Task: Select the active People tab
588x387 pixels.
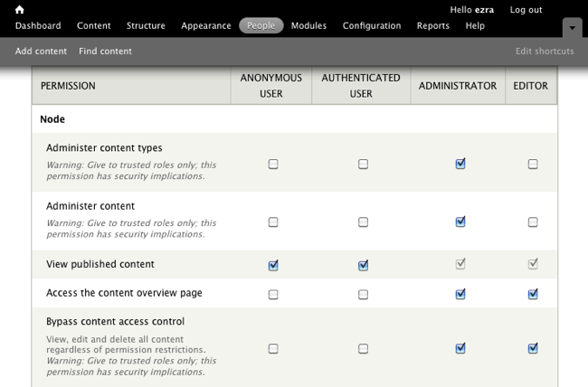Action: coord(261,25)
